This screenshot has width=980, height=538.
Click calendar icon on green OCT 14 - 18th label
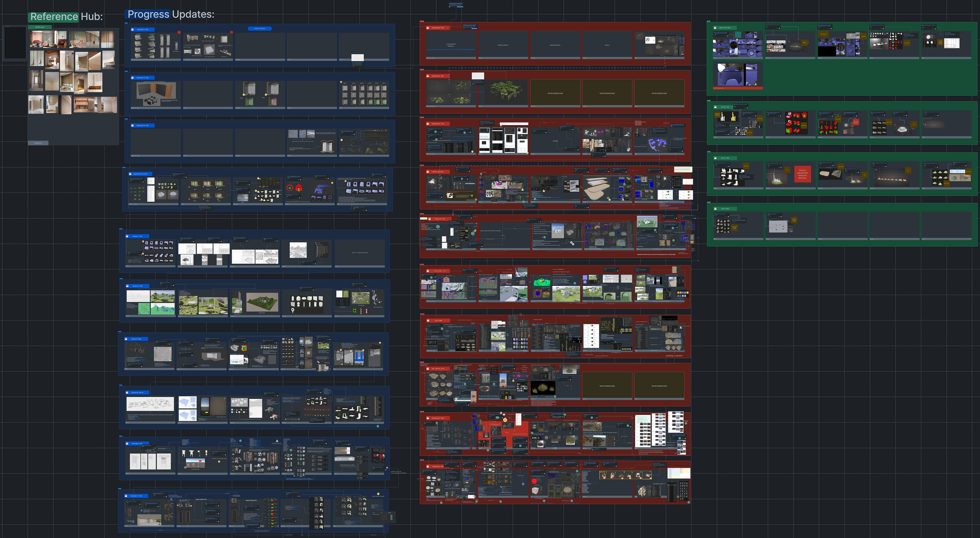tap(715, 158)
